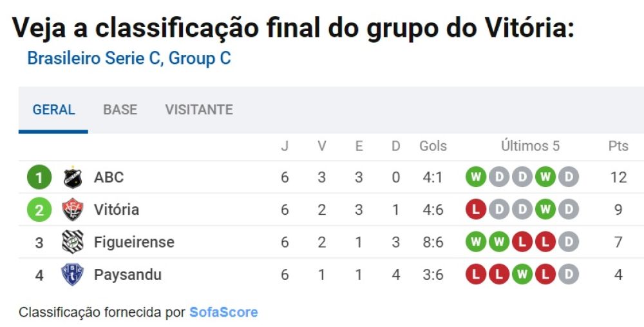Click the Figueirense team name
644x327 pixels.
134,243
